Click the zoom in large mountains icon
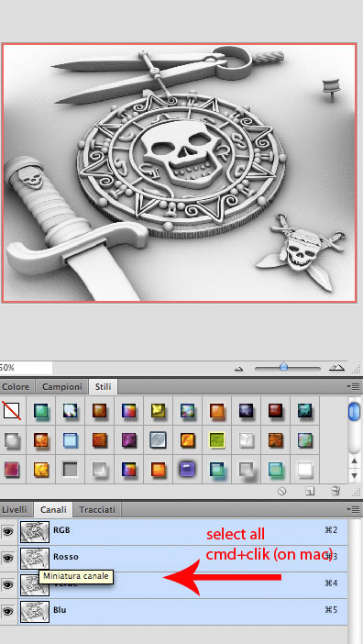Screen dimensions: 363x644 coord(336,368)
